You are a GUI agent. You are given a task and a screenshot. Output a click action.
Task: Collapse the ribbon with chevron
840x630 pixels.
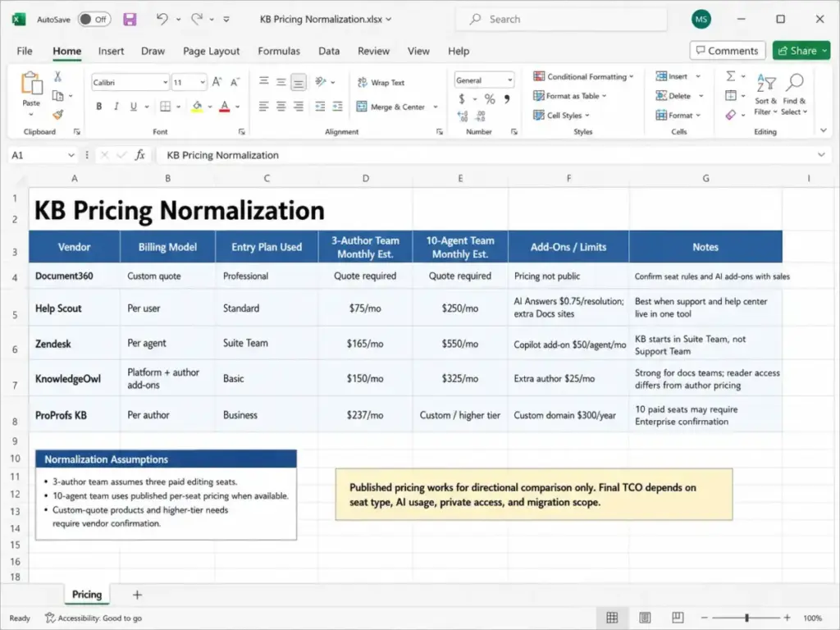click(x=824, y=130)
